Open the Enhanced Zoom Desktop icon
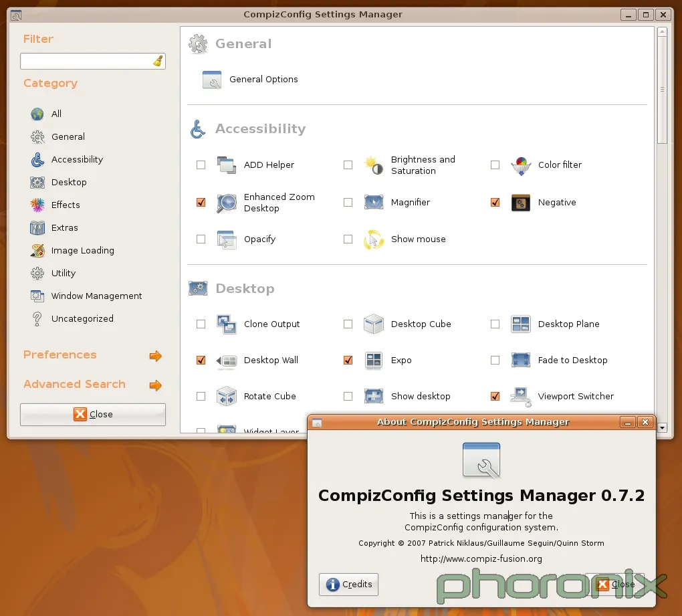This screenshot has width=682, height=616. click(226, 203)
